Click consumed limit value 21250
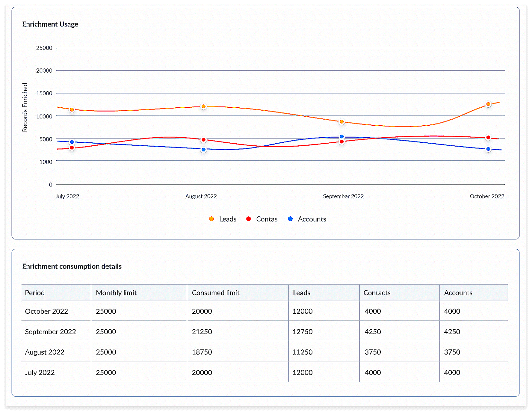This screenshot has width=532, height=414. (202, 332)
